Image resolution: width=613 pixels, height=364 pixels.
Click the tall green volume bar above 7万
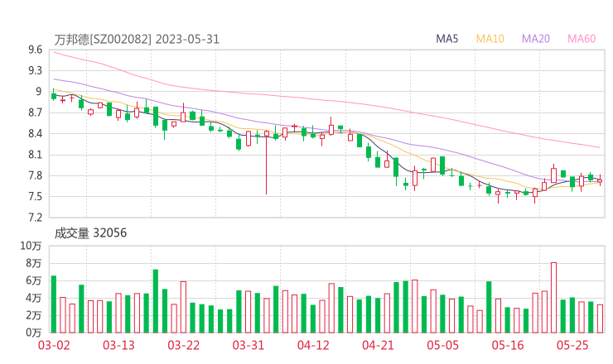[x=156, y=301]
